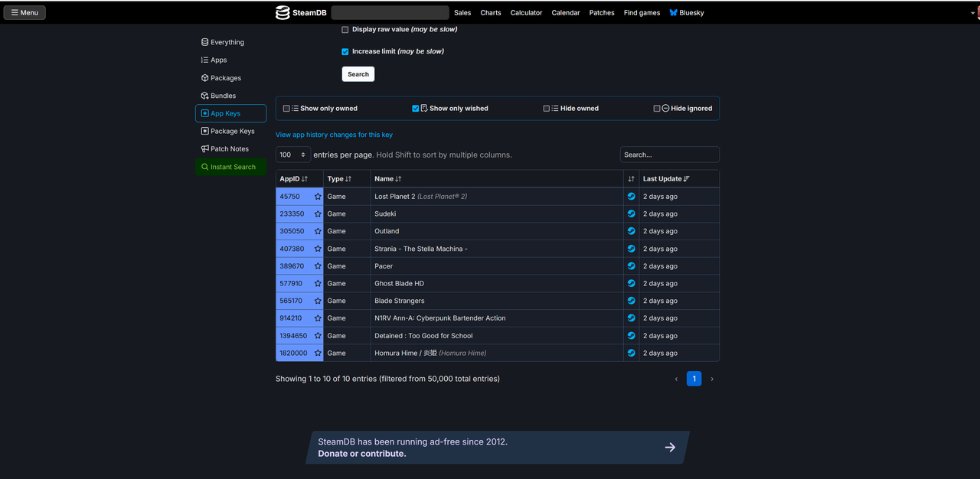This screenshot has width=980, height=479.
Task: Click the star icon for Ghost Blade HD
Action: tap(318, 284)
